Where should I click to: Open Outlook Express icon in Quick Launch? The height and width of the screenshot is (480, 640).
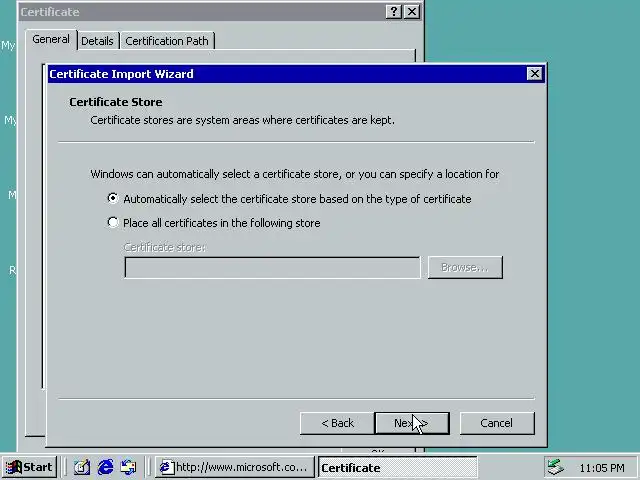coord(129,467)
